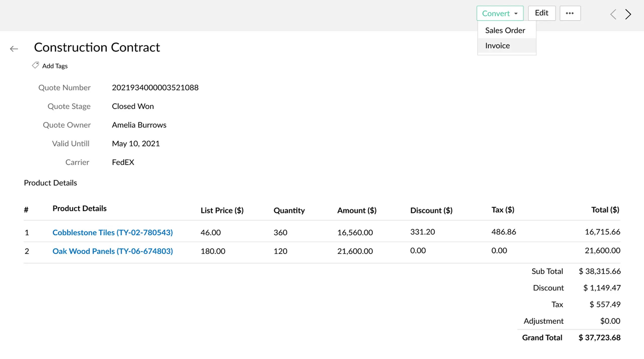Click the Product Details section heading
The width and height of the screenshot is (644, 359).
[x=50, y=183]
